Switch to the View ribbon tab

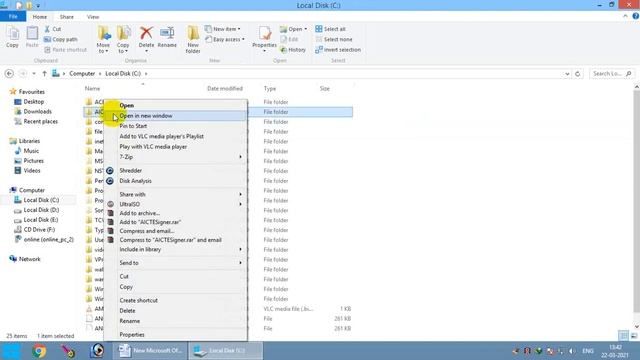coord(93,17)
